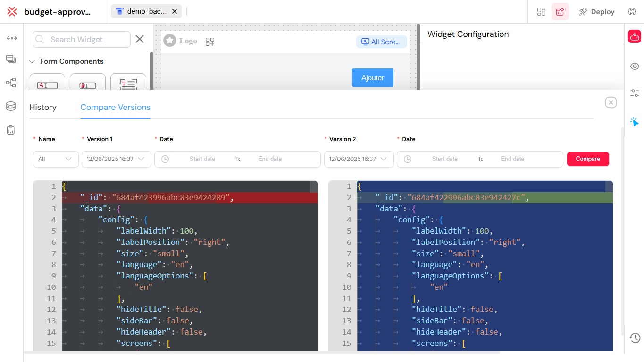The image size is (644, 362).
Task: Open the Version 1 dropdown dated 12/06/2025
Action: [116, 159]
